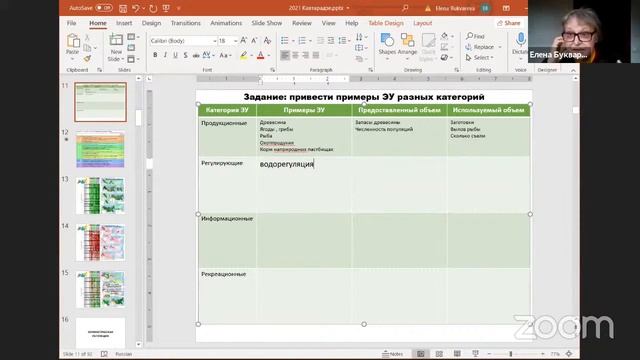This screenshot has width=640, height=360.
Task: Click the Share button
Action: (x=509, y=23)
